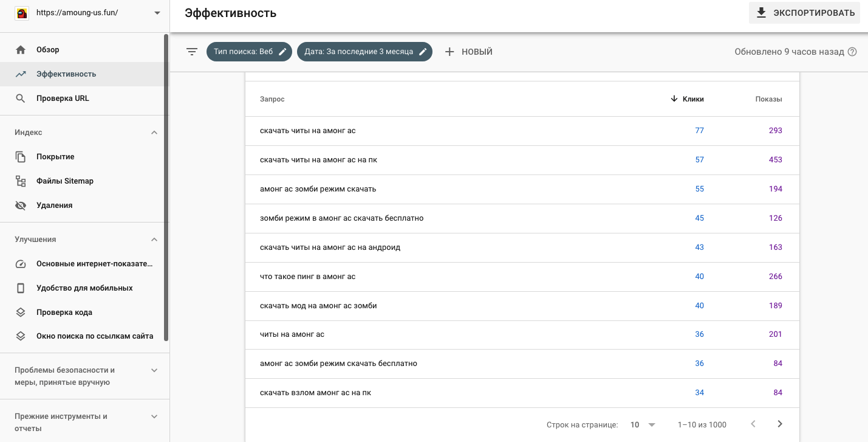Go to the next page of results
Screen dimensions: 868x442
(x=780, y=424)
